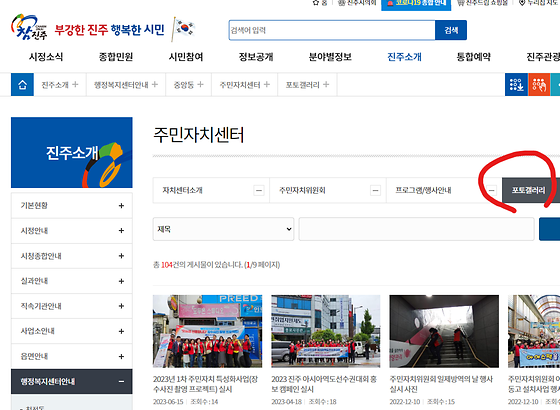This screenshot has width=560, height=410.
Task: Click the view count '조회수 : 15'
Action: [441, 402]
